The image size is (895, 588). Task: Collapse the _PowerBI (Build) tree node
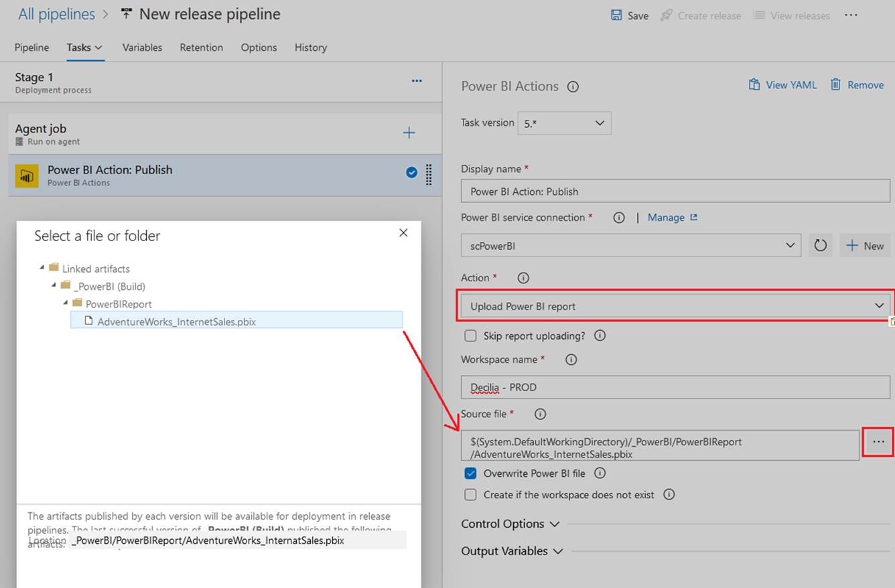[54, 285]
